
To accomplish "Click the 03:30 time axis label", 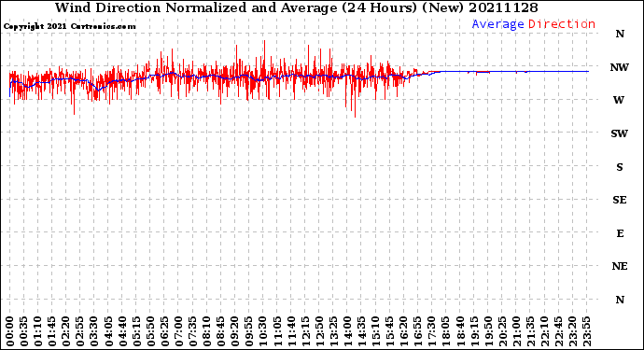I will point(94,332).
